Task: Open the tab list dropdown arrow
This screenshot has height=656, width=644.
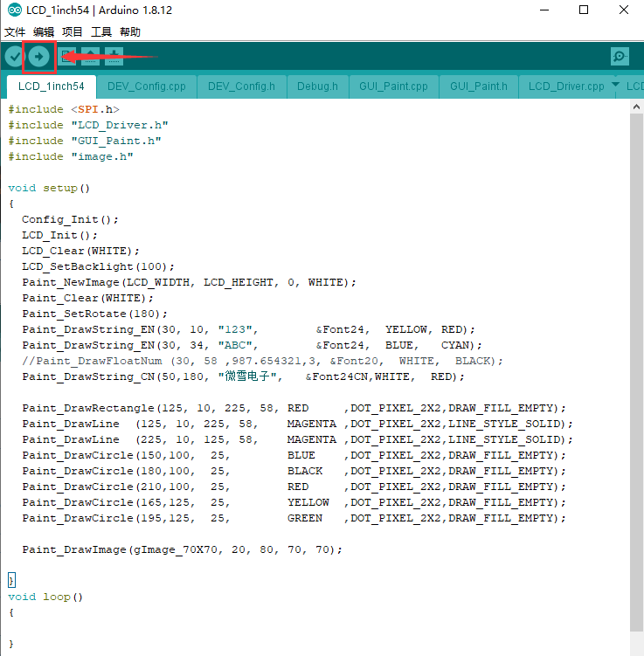Action: 615,85
